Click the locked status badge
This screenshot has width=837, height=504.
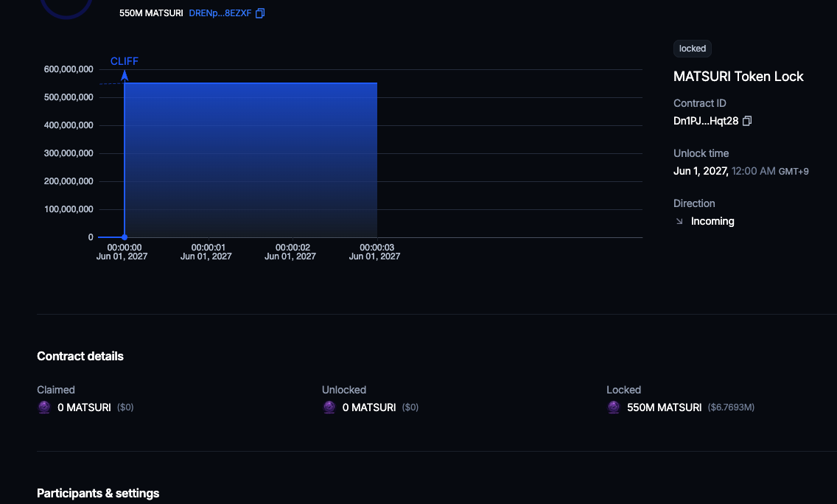pyautogui.click(x=693, y=49)
